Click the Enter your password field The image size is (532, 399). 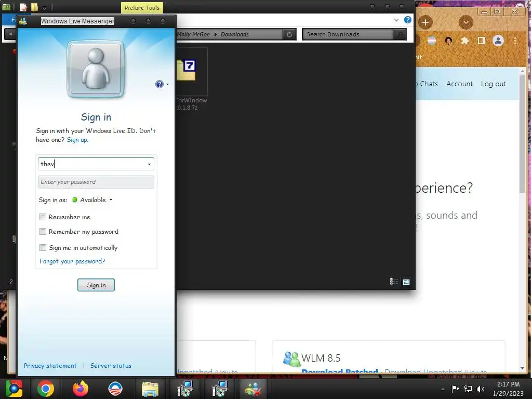[x=96, y=182]
